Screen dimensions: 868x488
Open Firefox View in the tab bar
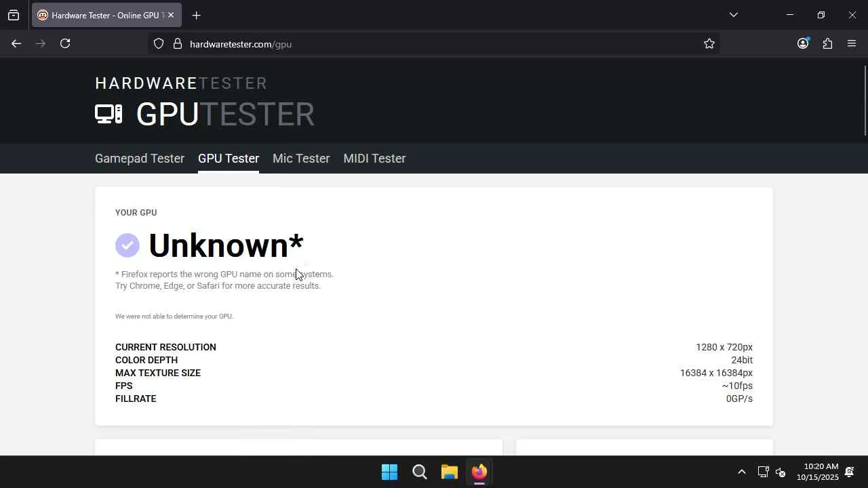coord(14,15)
